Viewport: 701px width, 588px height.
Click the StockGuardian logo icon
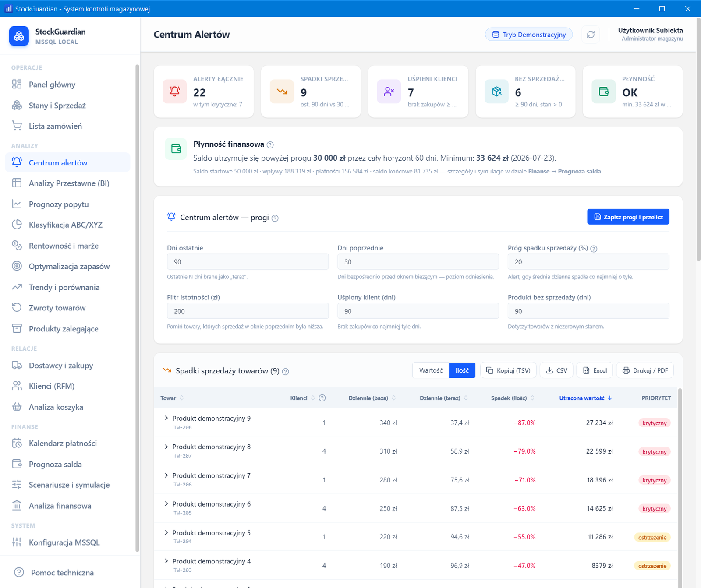click(19, 36)
